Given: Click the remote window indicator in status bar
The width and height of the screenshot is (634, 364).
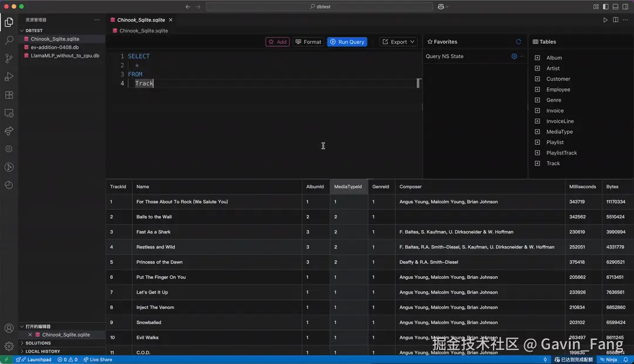Looking at the screenshot, I should pos(6,359).
